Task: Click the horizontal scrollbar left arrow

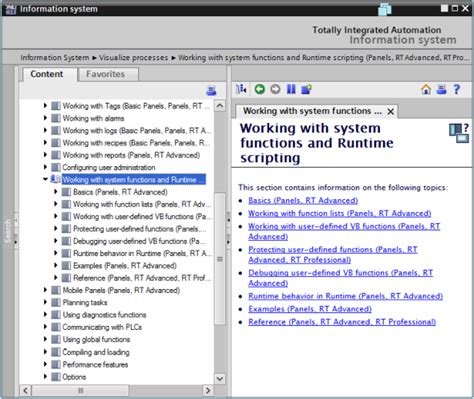Action: (25, 390)
